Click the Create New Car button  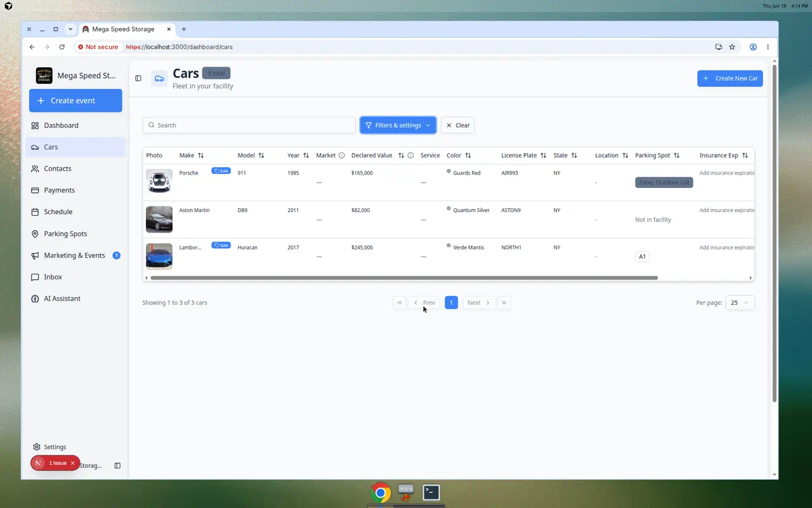click(x=730, y=78)
